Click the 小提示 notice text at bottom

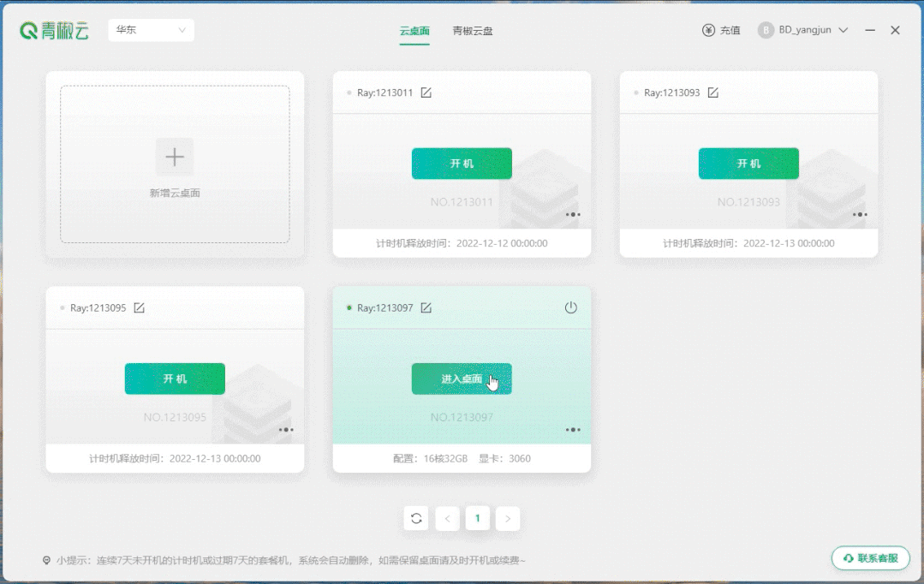click(290, 560)
